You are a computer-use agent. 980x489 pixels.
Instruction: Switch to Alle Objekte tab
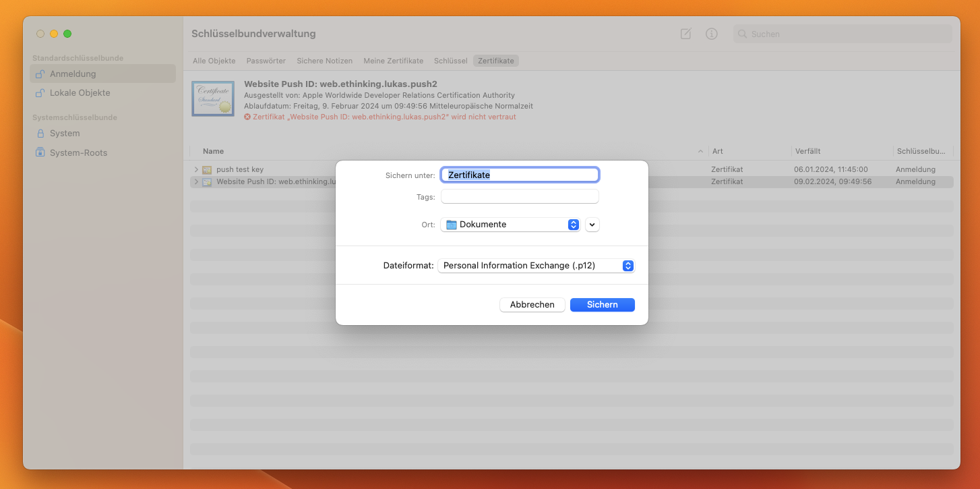coord(214,61)
